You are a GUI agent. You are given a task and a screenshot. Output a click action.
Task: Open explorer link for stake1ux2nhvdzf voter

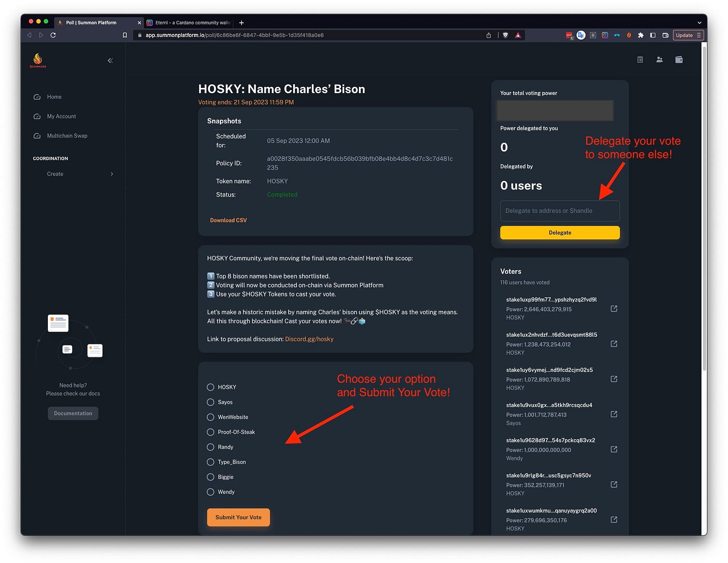tap(614, 344)
